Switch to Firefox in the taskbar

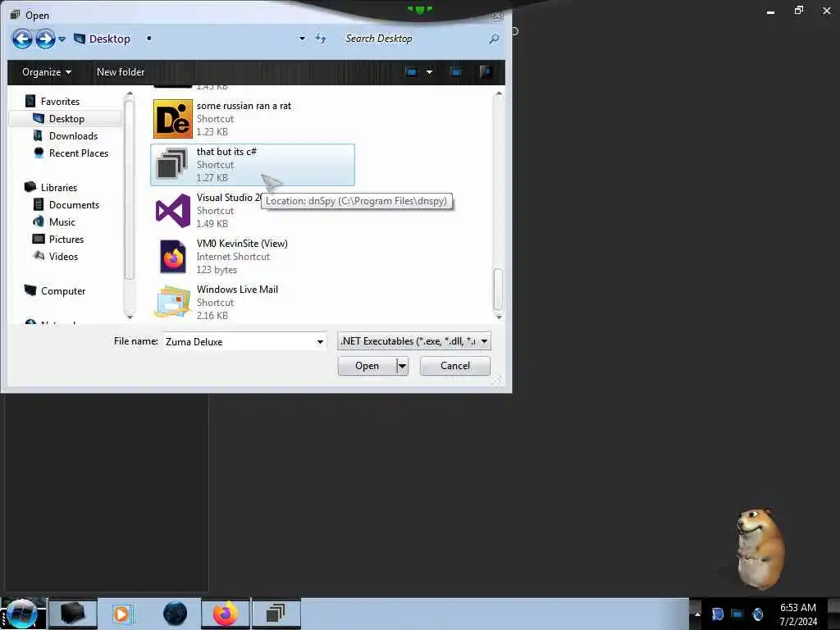coord(226,614)
